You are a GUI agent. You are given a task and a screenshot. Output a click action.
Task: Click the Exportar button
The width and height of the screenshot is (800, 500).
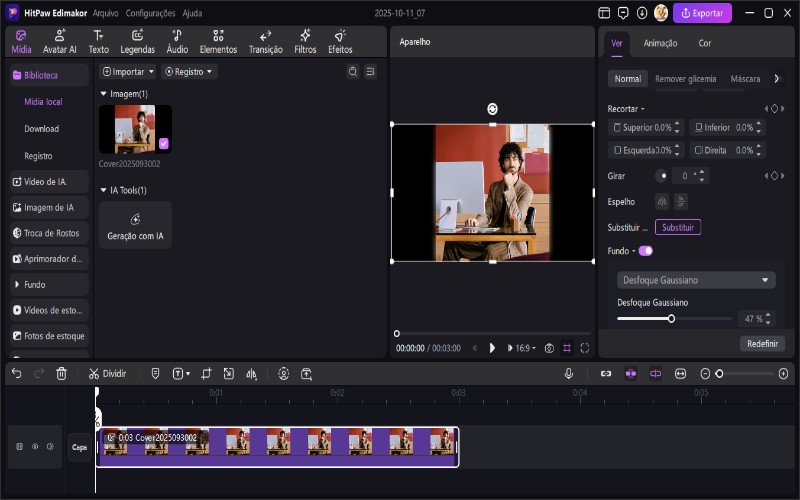tap(702, 14)
